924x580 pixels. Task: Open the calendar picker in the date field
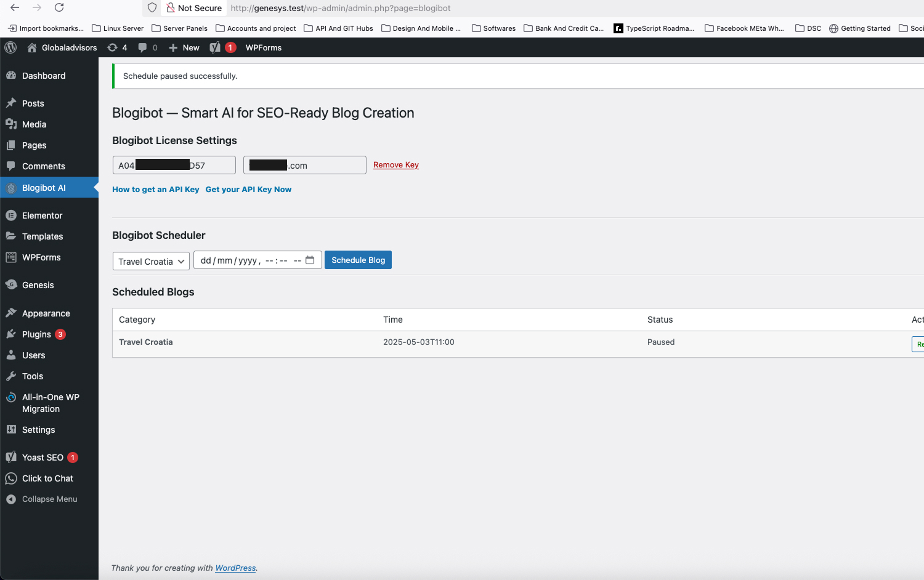click(310, 260)
